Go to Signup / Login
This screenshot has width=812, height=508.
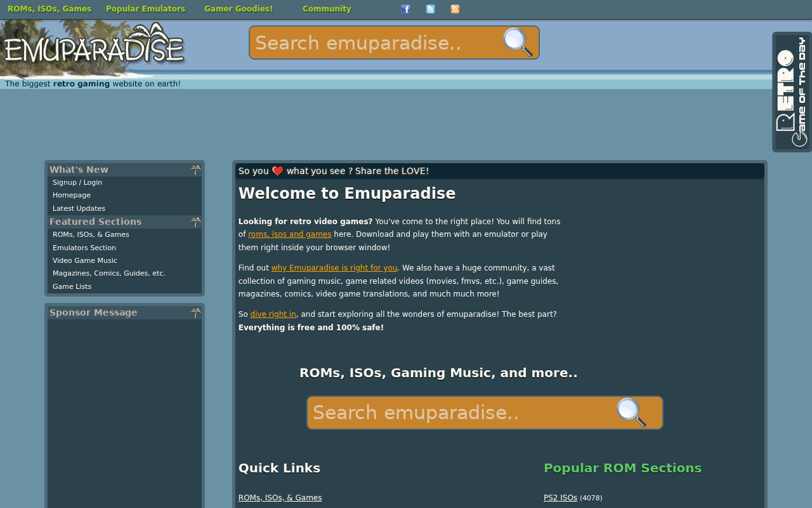(77, 182)
